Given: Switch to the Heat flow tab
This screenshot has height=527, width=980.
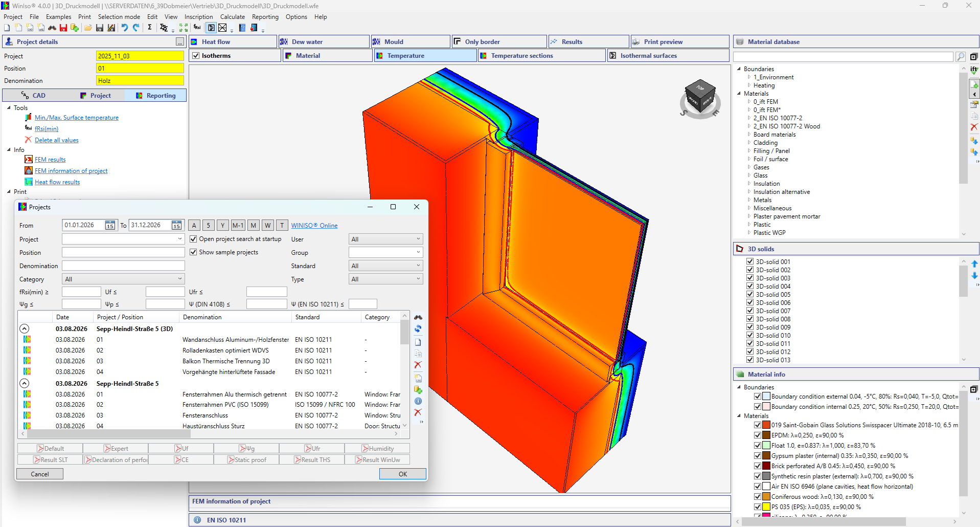Looking at the screenshot, I should click(233, 42).
